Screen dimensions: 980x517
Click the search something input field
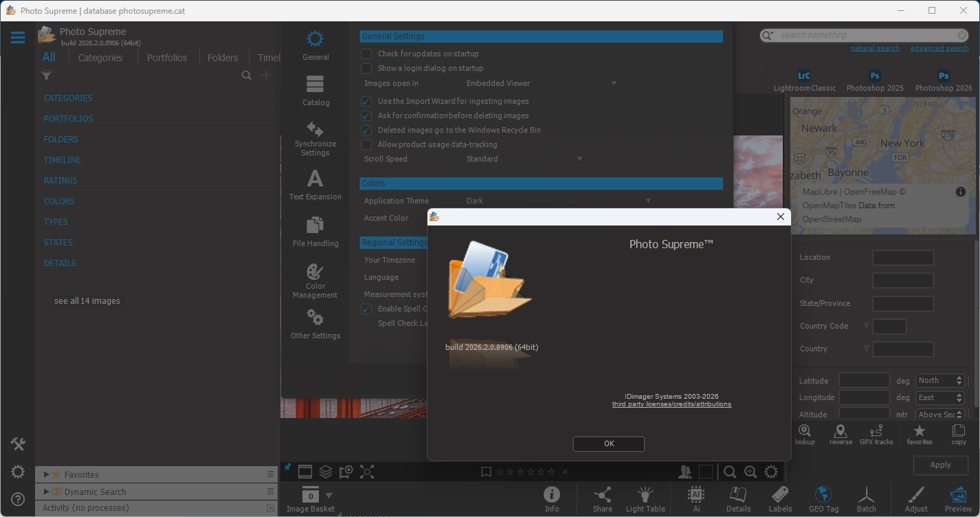coord(866,35)
